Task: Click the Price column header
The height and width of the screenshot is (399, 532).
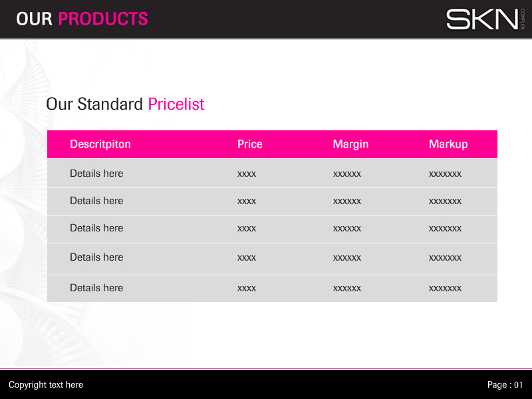Action: [x=250, y=144]
